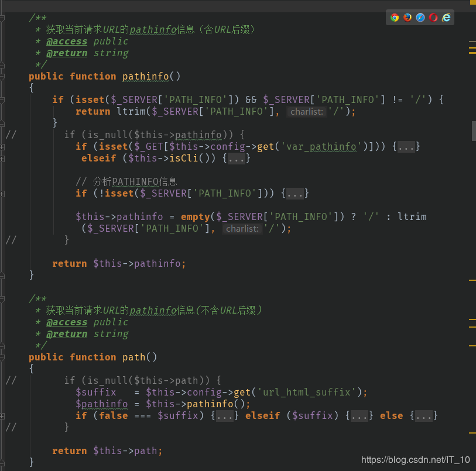Open file in Chrome browser

[395, 18]
